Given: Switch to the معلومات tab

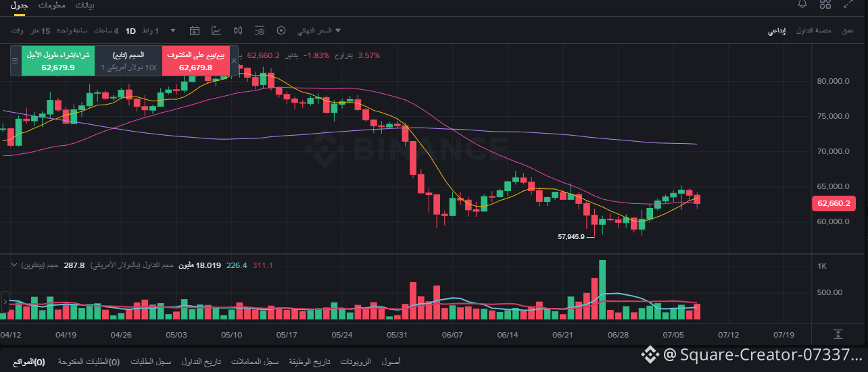Looking at the screenshot, I should pos(52,5).
